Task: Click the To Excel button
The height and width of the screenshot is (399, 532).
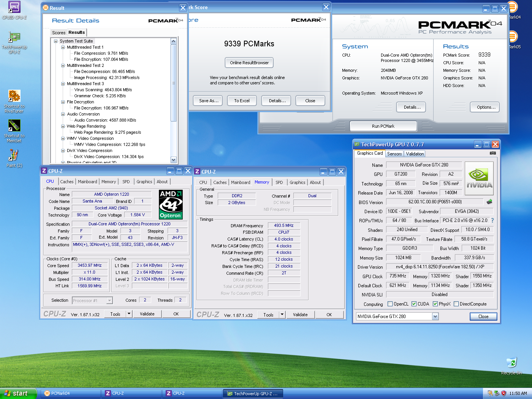Action: coord(242,101)
